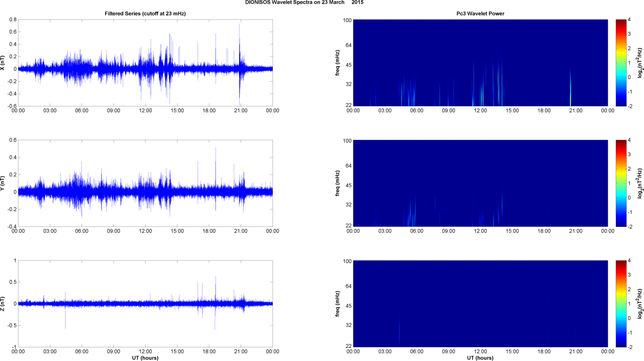Click the colorbar beside the Y spectrogram
644x361 pixels.
pyautogui.click(x=621, y=183)
